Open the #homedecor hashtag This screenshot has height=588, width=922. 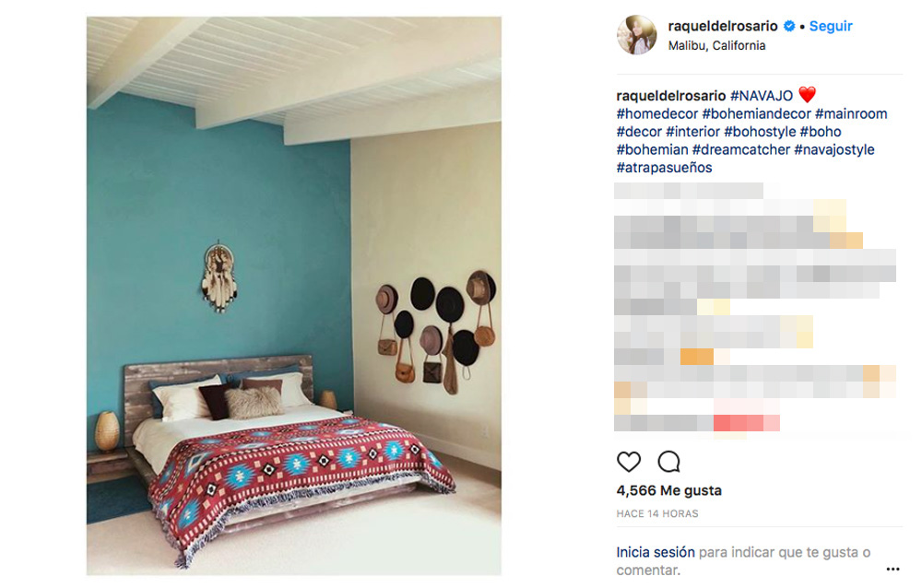click(x=656, y=113)
